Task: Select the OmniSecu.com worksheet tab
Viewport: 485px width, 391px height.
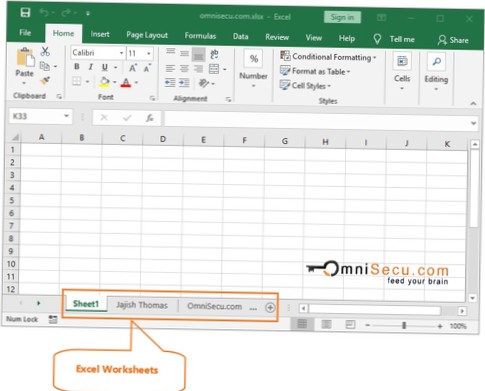Action: point(215,306)
